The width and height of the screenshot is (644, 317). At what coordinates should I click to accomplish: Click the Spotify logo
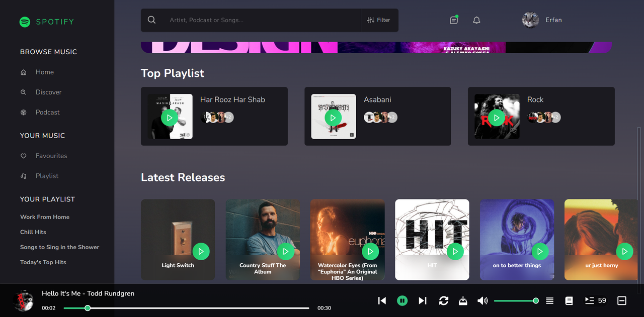click(x=46, y=22)
